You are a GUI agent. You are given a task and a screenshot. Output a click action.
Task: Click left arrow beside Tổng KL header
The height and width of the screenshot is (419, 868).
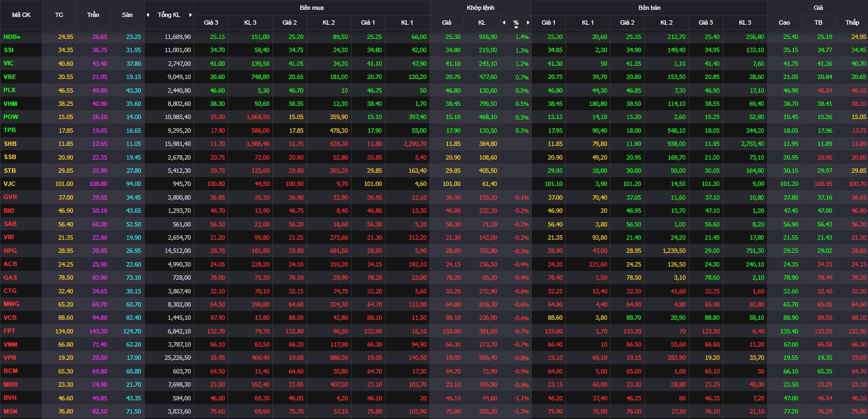(x=148, y=15)
